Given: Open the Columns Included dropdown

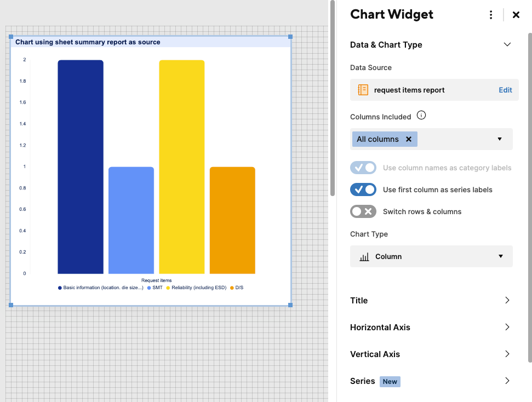Looking at the screenshot, I should pos(500,139).
